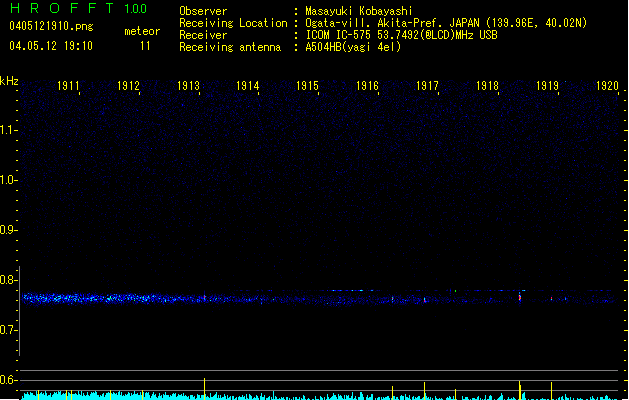Click the 1915 time axis marker
This screenshot has height=400, width=629.
point(307,86)
